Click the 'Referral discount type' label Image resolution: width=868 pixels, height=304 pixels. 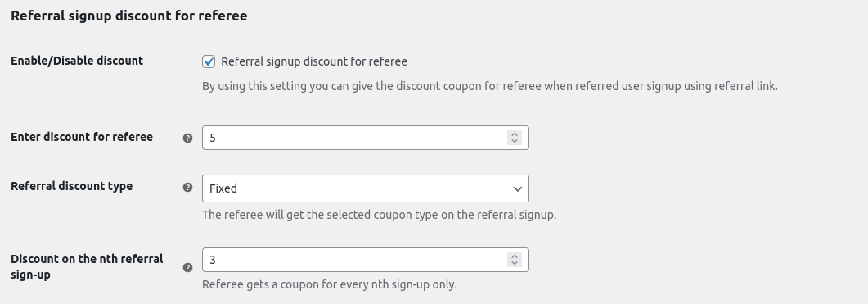tap(71, 186)
